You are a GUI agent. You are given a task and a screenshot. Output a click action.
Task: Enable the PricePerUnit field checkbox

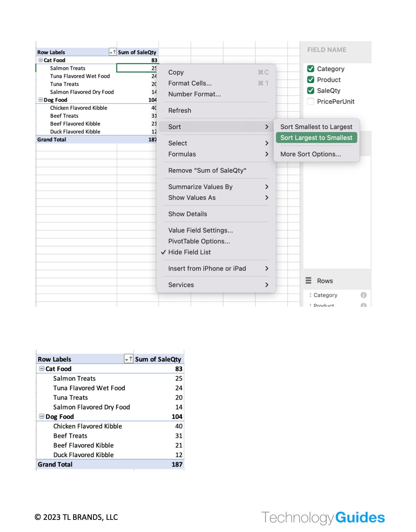pos(310,101)
